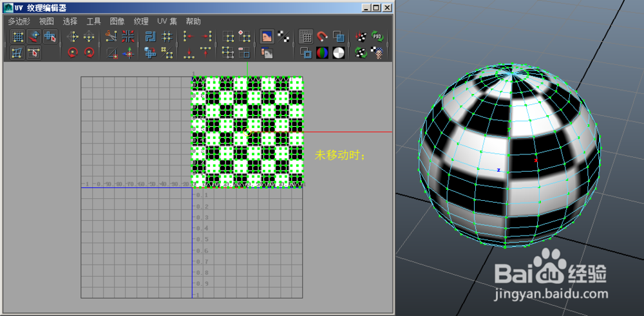Remove selected UVs from isolate set
The image size is (644, 316).
[244, 52]
